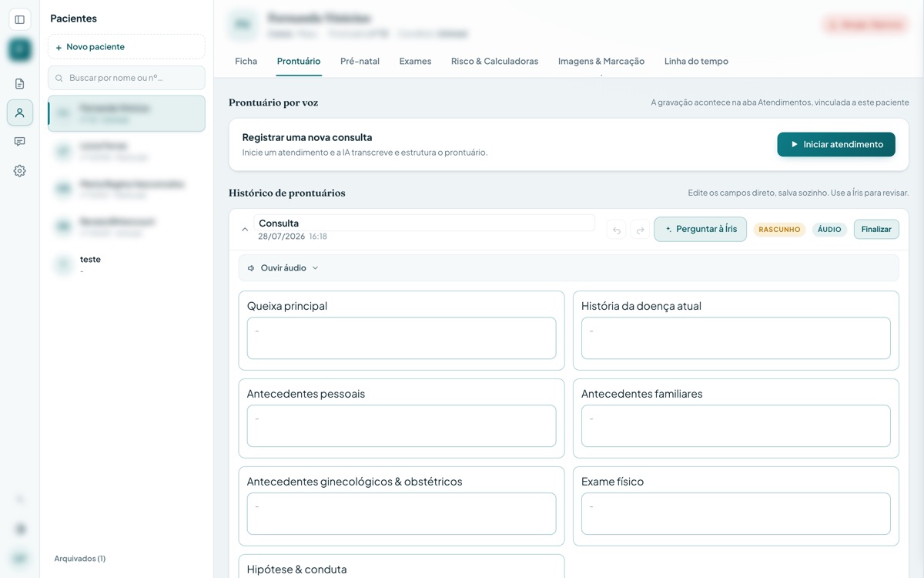Switch to Imagens & Marcação tab

point(601,61)
